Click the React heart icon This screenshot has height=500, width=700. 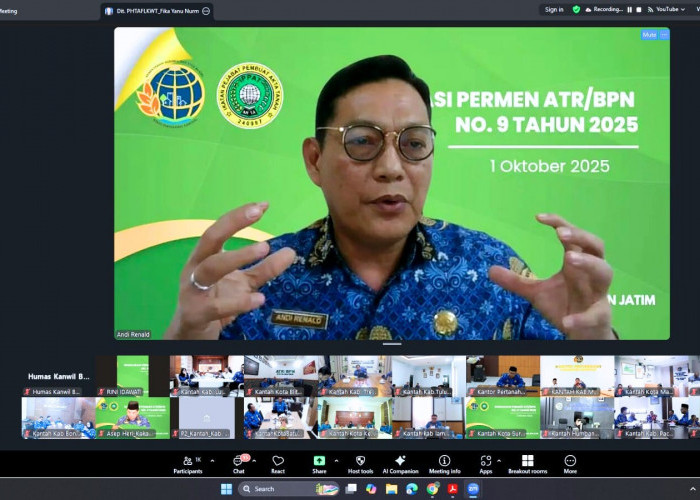coord(278,463)
